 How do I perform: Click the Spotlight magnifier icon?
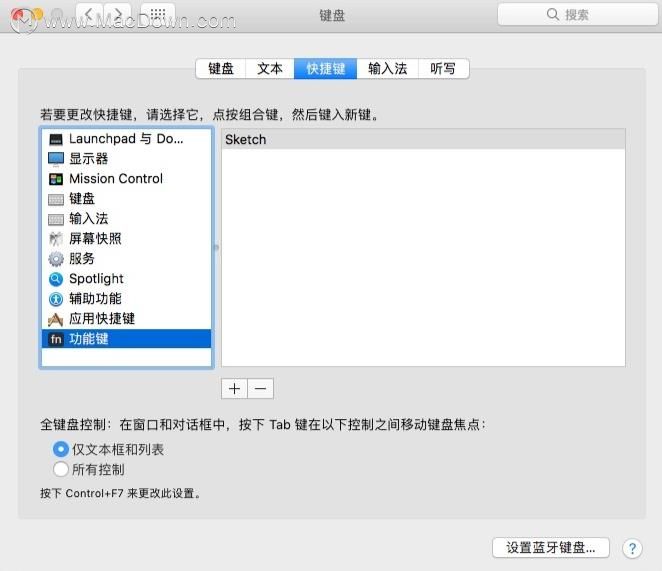[56, 279]
